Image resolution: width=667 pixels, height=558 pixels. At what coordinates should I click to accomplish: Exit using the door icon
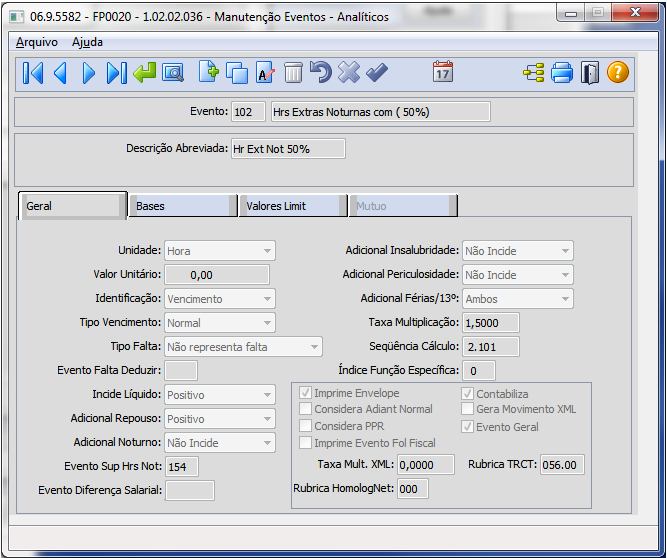click(x=590, y=73)
